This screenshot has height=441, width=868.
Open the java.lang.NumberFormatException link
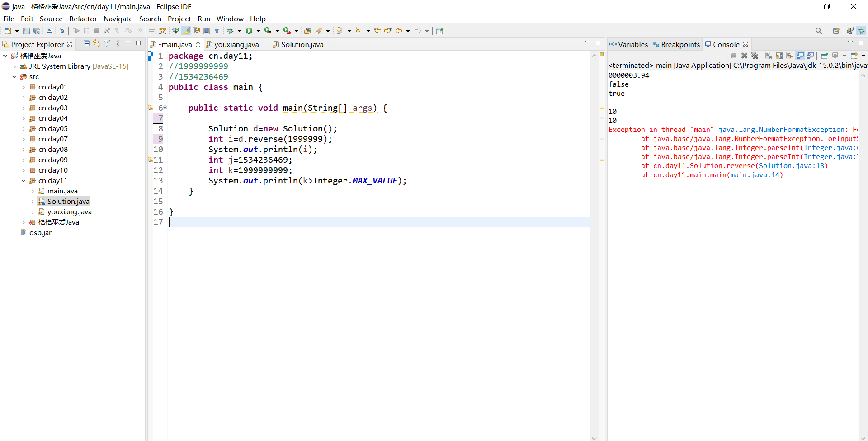[x=781, y=130]
